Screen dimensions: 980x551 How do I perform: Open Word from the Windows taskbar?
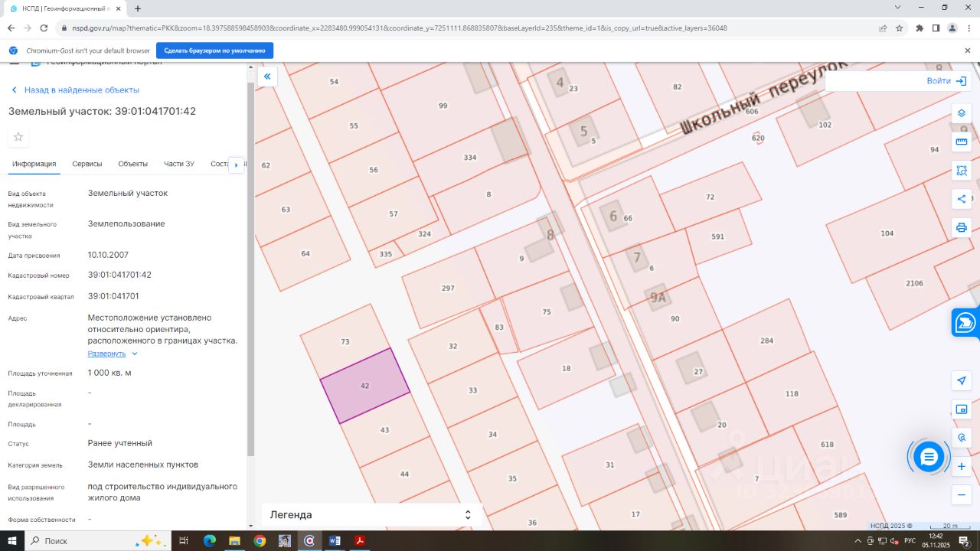coord(335,541)
